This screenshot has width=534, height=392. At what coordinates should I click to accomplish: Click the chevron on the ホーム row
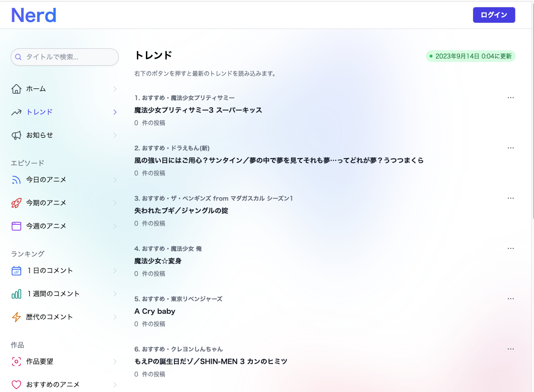coord(115,89)
